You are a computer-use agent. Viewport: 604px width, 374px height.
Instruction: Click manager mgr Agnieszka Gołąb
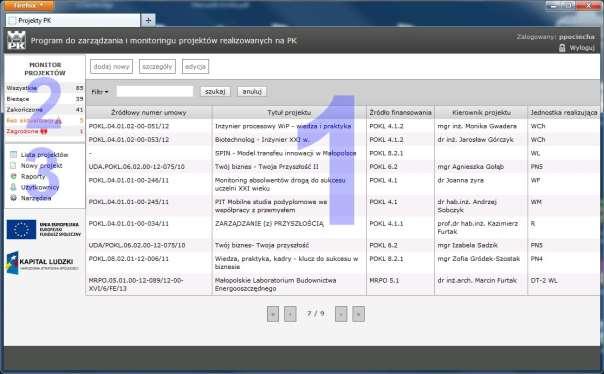pos(471,166)
